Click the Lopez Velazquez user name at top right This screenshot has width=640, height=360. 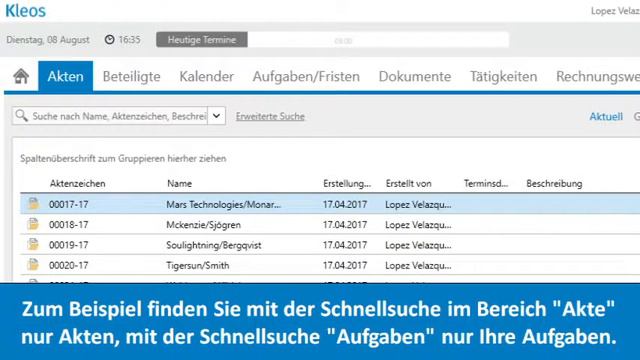pos(615,11)
